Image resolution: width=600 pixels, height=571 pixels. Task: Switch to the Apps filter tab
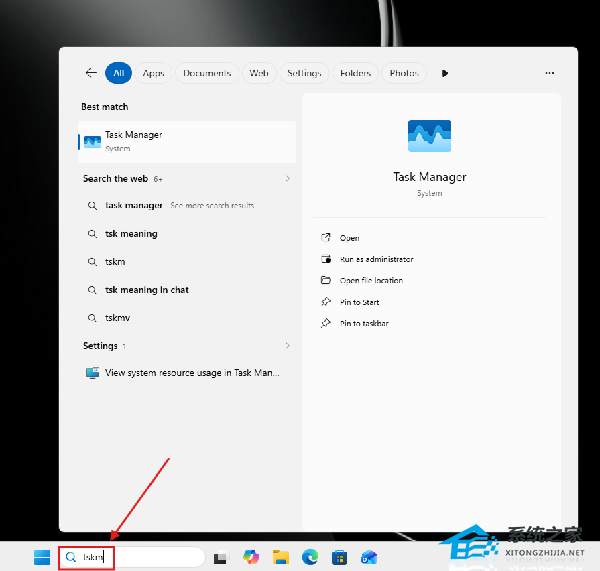coord(153,73)
